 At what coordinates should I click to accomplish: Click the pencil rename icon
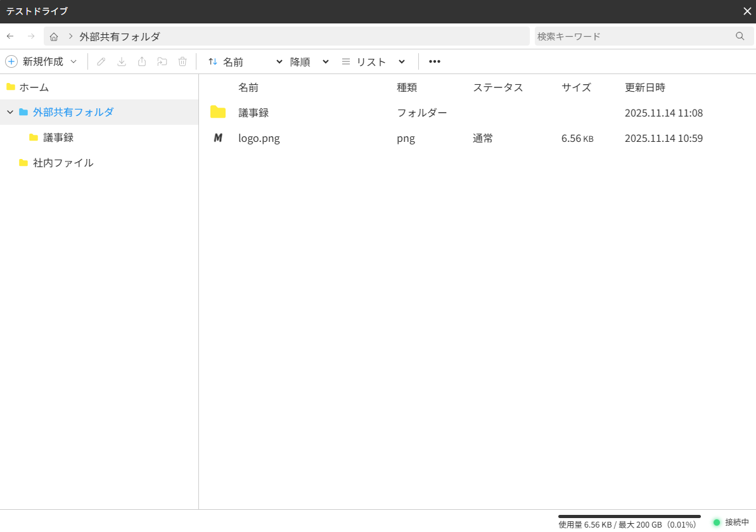[x=101, y=61]
